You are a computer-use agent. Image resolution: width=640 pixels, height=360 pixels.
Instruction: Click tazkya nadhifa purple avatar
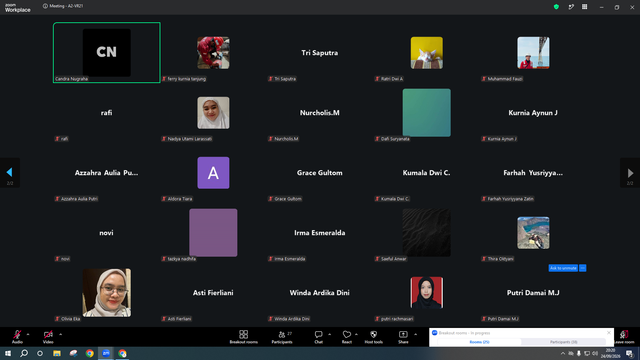[x=213, y=233]
